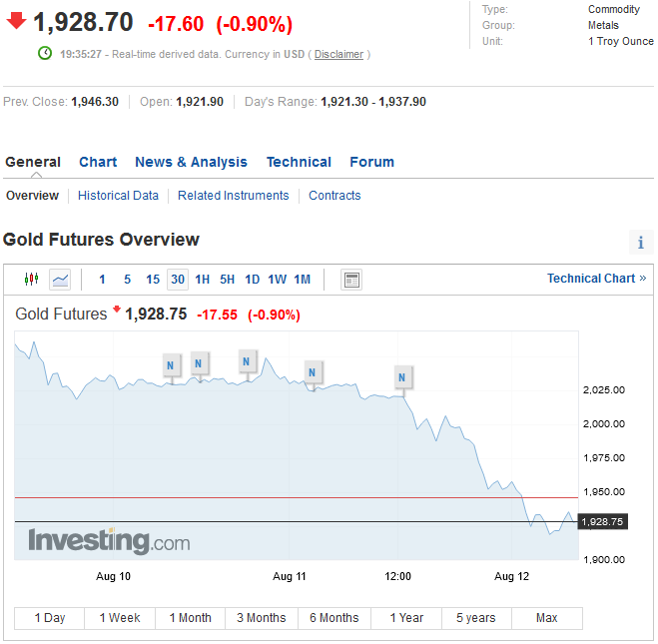
Task: Select the Max time range
Action: pyautogui.click(x=546, y=618)
